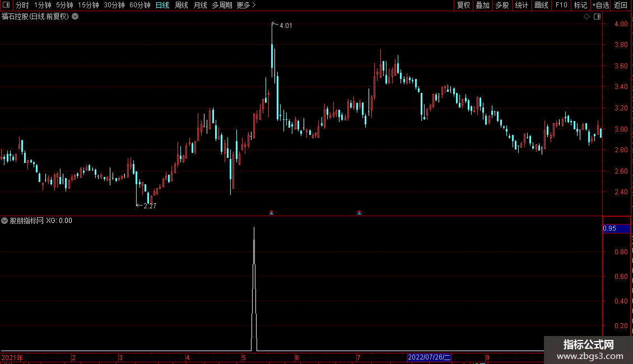Select the 日线 daily chart tab
Image resolution: width=633 pixels, height=364 pixels.
click(162, 5)
